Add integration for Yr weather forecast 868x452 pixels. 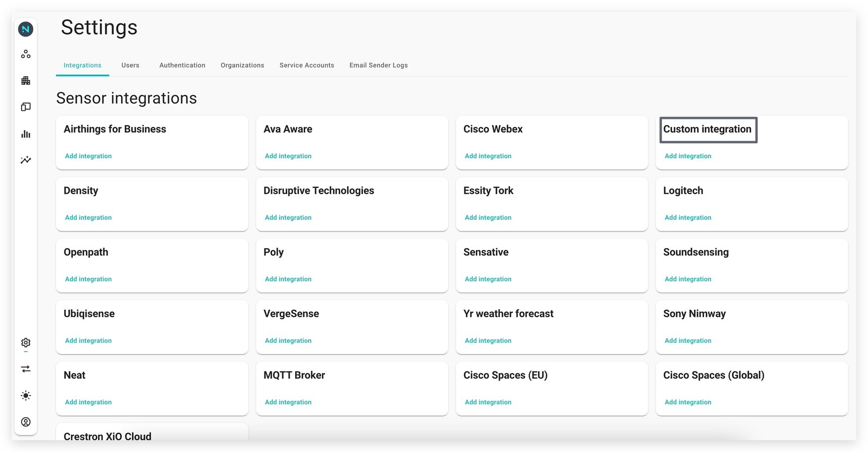tap(488, 341)
